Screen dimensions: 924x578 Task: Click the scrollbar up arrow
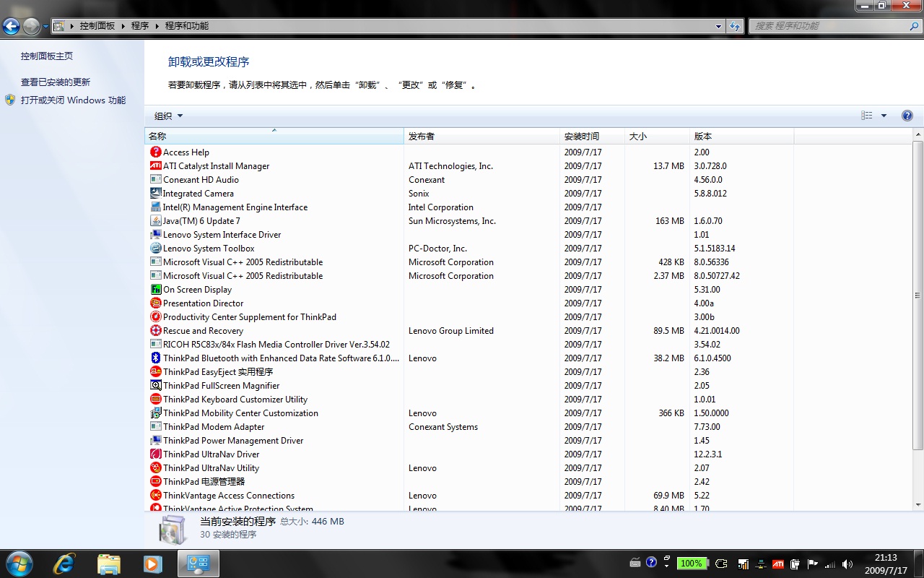pyautogui.click(x=918, y=134)
